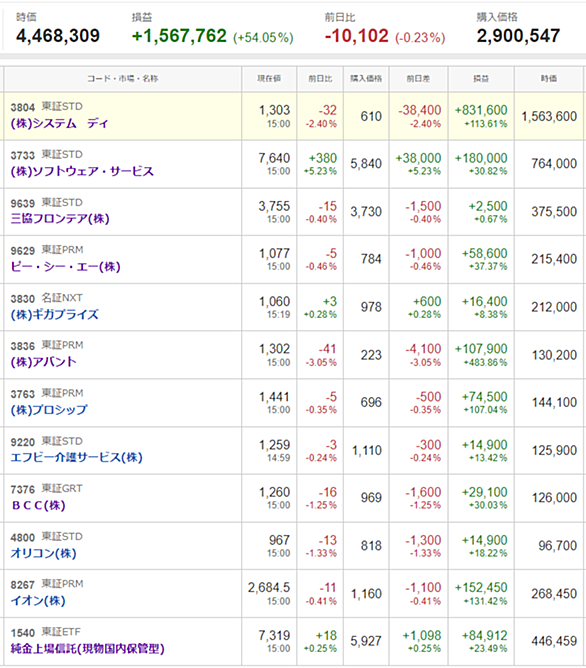This screenshot has height=668, width=586.
Task: Select code 8267 東証PRM label
Action: pos(47,584)
